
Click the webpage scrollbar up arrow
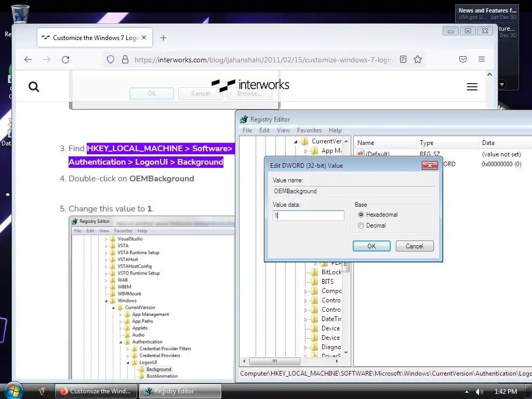click(x=489, y=74)
